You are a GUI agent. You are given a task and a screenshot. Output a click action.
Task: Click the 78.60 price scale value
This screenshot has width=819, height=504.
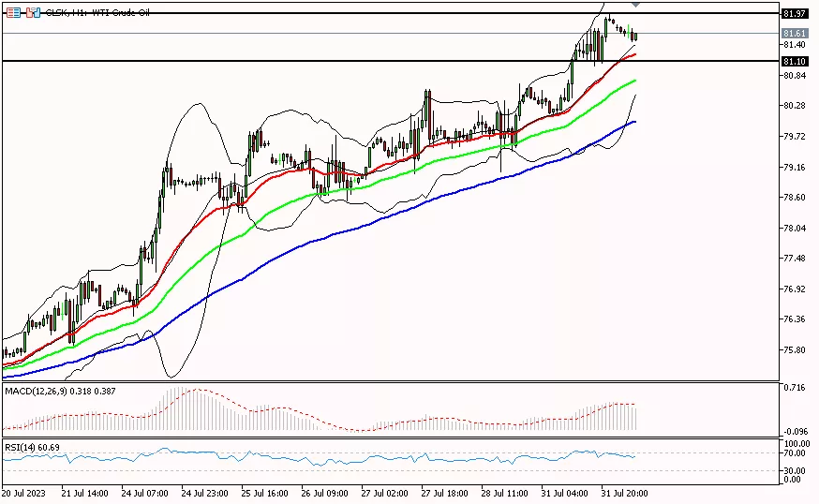(x=795, y=198)
